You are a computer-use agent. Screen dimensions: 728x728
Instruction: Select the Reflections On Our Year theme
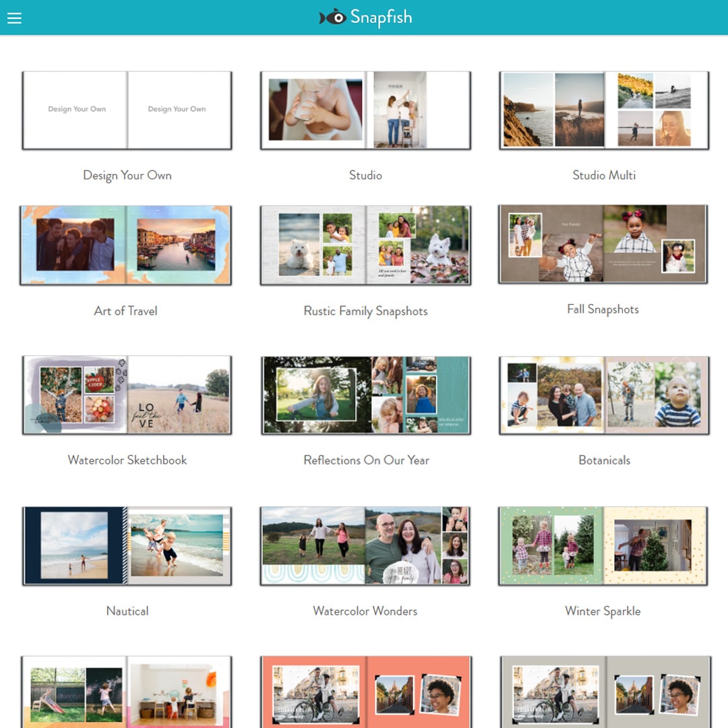coord(365,396)
